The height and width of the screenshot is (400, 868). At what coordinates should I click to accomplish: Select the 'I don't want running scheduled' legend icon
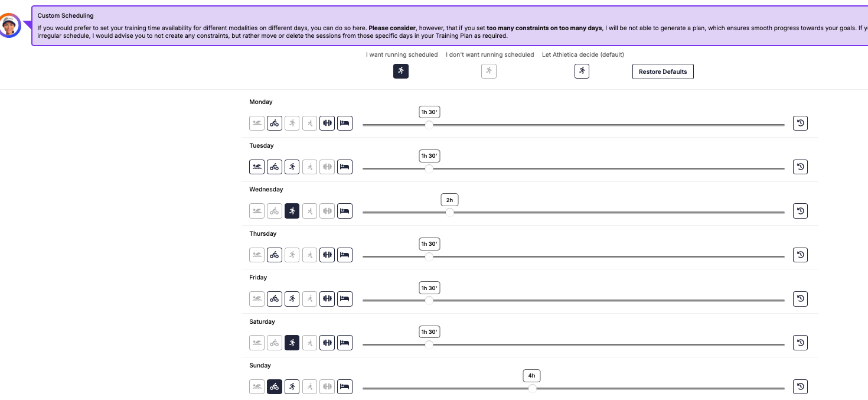(488, 71)
